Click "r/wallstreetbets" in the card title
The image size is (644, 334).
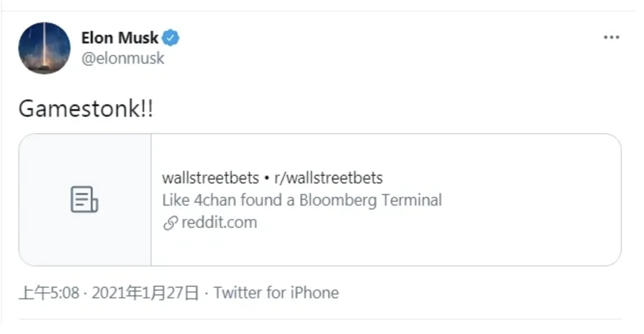pos(328,178)
